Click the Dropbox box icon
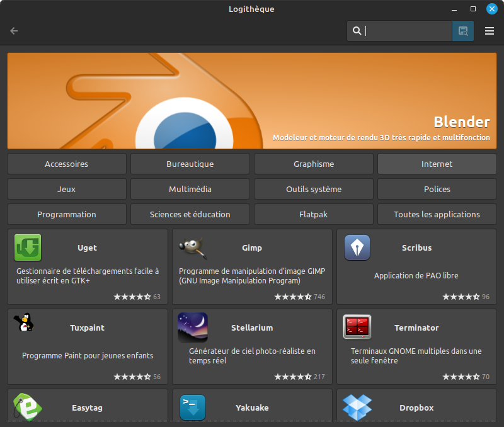This screenshot has width=504, height=427. click(x=357, y=407)
